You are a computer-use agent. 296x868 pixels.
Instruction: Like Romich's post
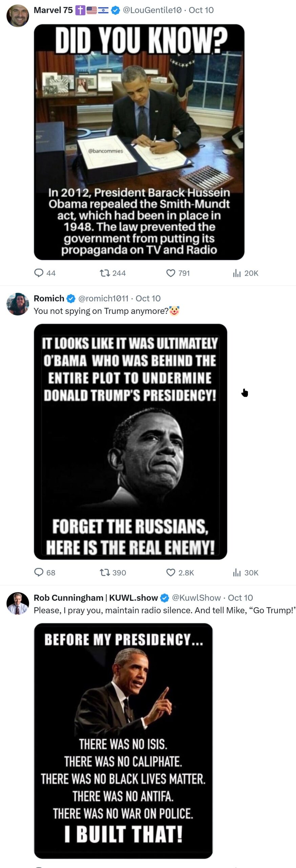pos(171,572)
